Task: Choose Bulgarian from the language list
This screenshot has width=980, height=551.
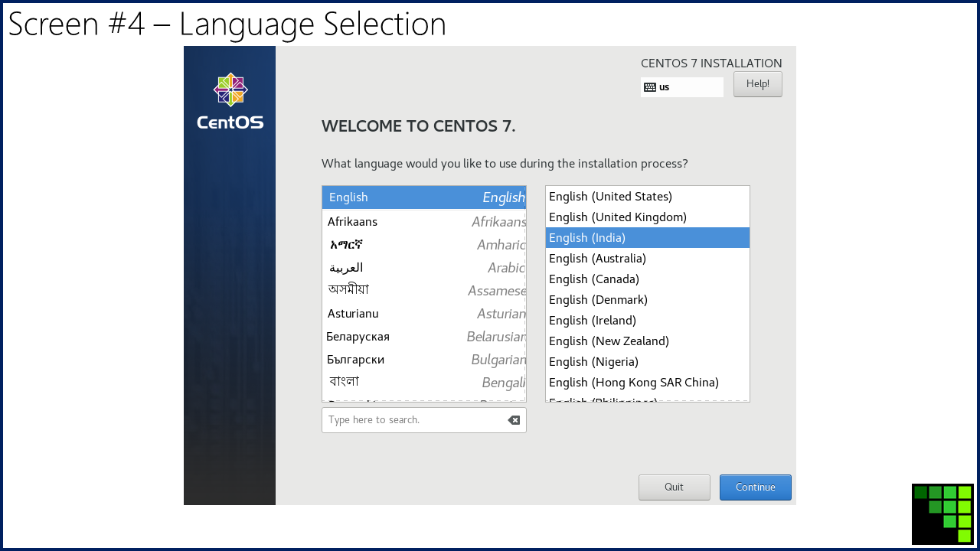Action: point(423,360)
